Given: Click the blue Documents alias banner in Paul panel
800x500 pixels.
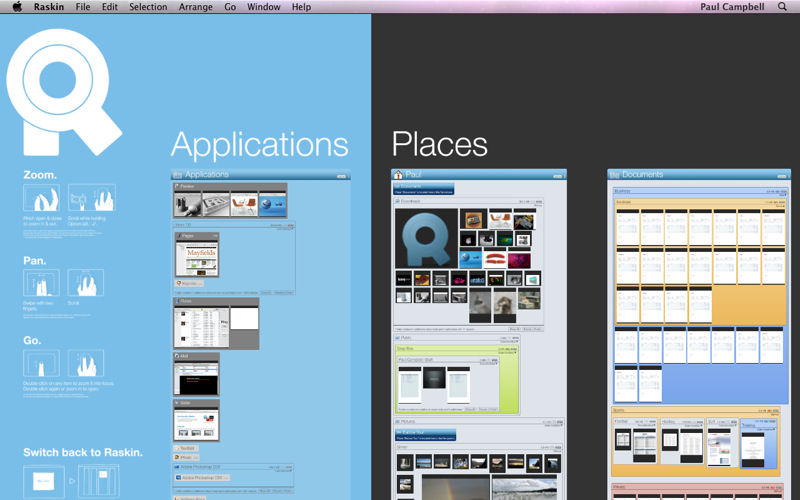Looking at the screenshot, I should point(423,189).
